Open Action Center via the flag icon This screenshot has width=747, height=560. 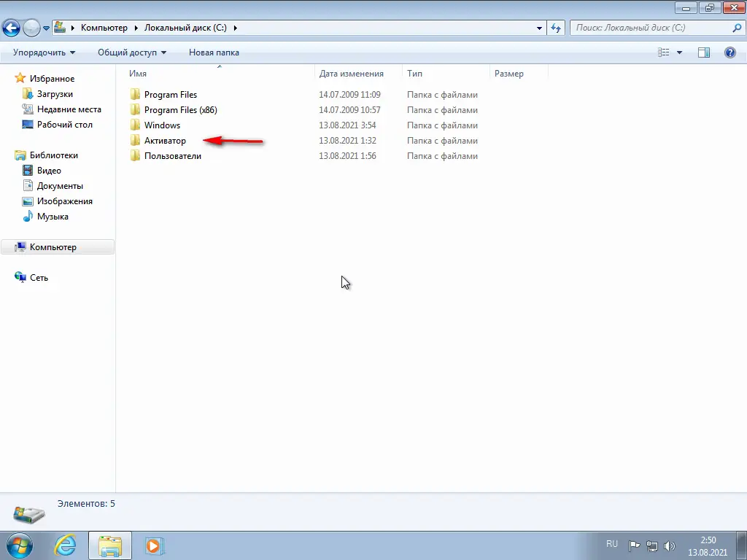[634, 544]
